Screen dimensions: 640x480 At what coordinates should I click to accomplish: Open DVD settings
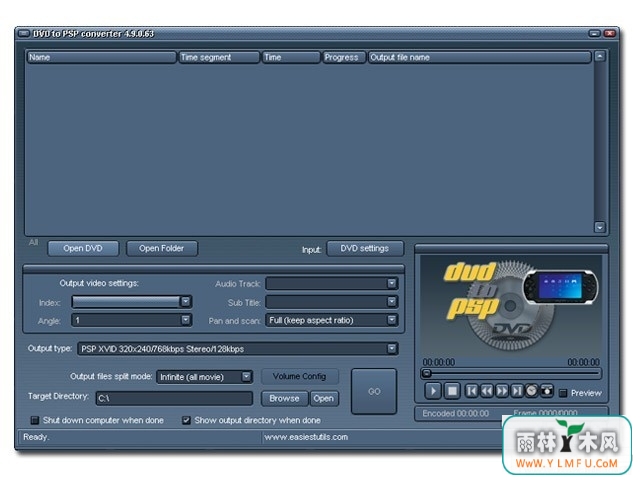[365, 248]
